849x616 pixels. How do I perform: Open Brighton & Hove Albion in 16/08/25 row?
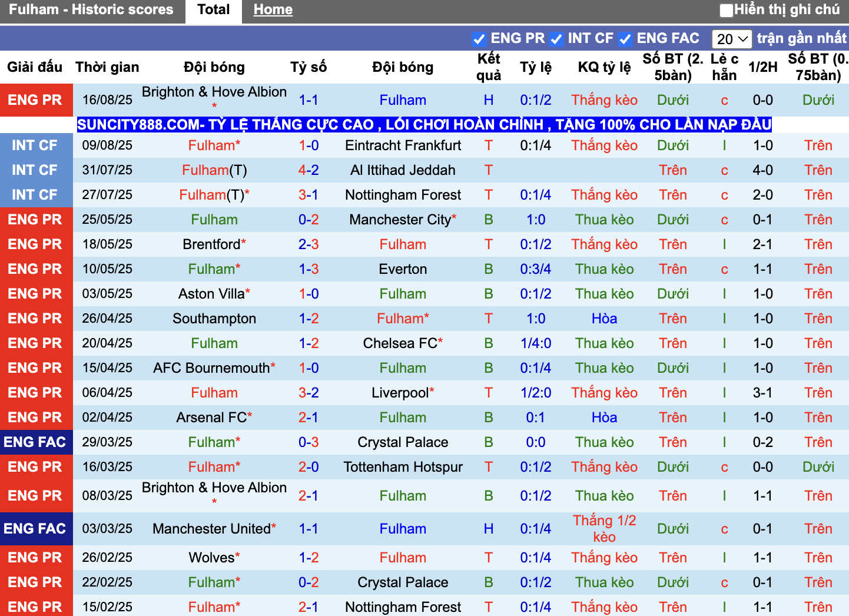pos(214,92)
